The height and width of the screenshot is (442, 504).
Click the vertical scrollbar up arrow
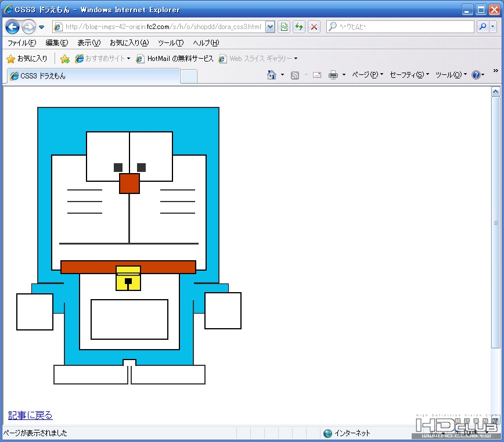click(495, 92)
